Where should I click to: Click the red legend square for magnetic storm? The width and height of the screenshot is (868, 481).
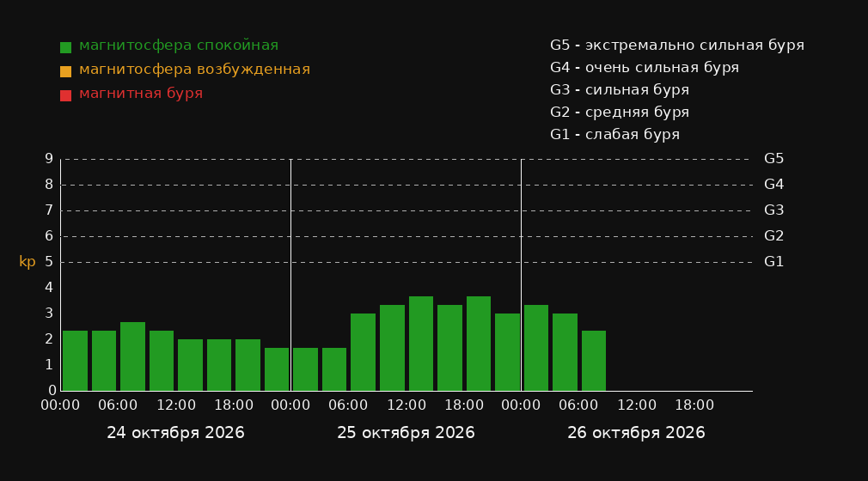pyautogui.click(x=65, y=95)
